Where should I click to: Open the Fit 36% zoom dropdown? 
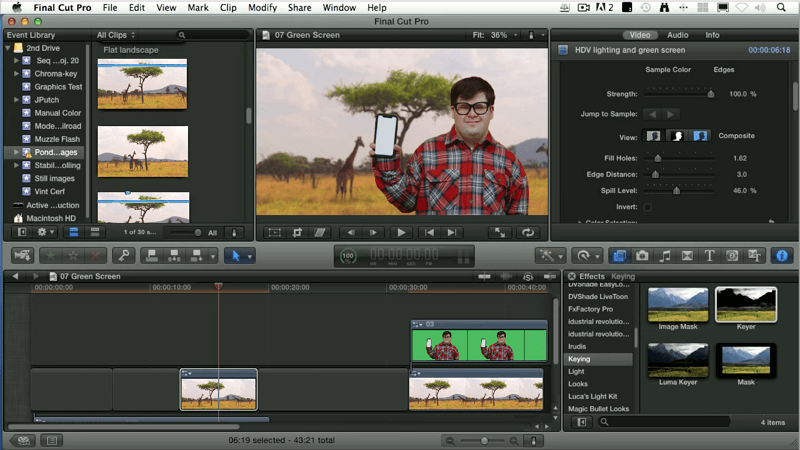tap(495, 35)
